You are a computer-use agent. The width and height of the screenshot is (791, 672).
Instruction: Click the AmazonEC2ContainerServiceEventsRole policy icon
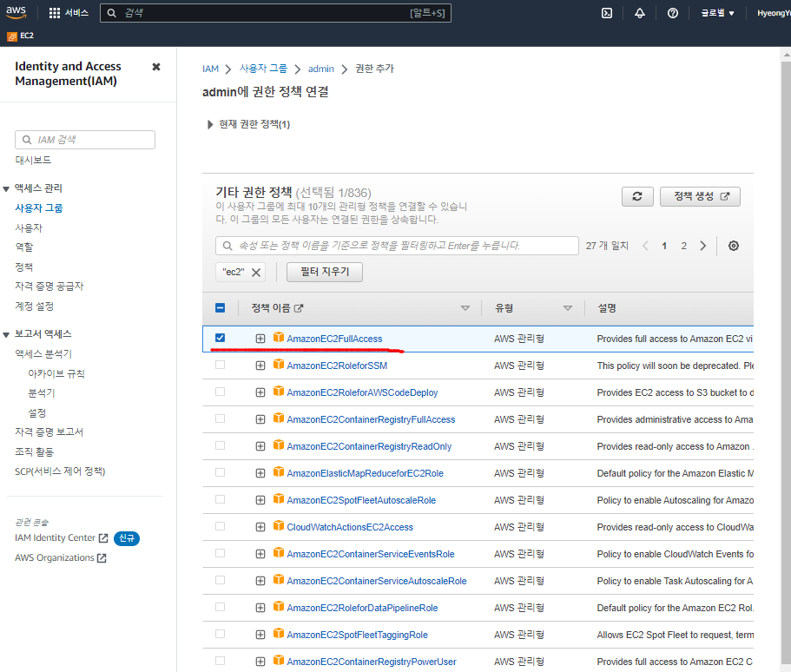[279, 553]
